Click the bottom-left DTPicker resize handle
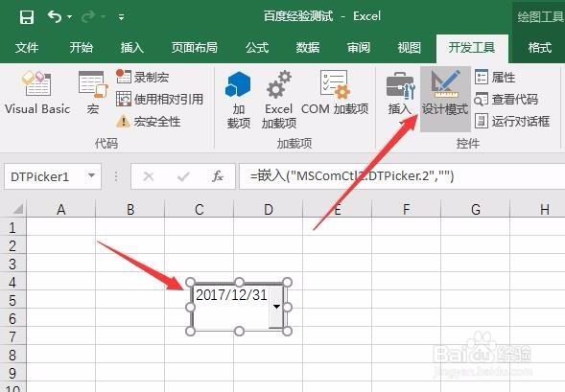The width and height of the screenshot is (565, 392). 190,332
